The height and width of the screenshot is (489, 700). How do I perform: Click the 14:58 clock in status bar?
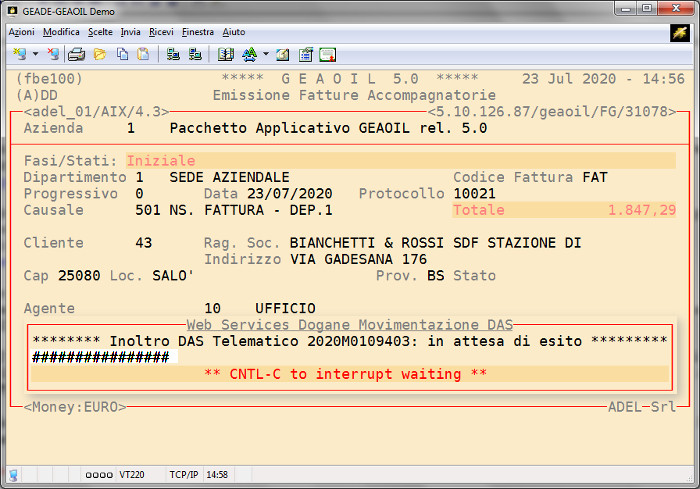click(x=217, y=475)
